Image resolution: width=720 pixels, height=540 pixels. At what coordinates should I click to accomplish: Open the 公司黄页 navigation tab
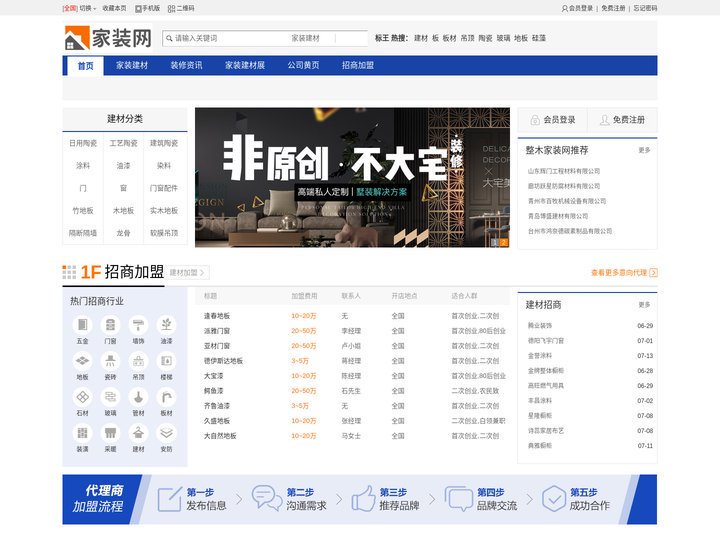pos(304,66)
